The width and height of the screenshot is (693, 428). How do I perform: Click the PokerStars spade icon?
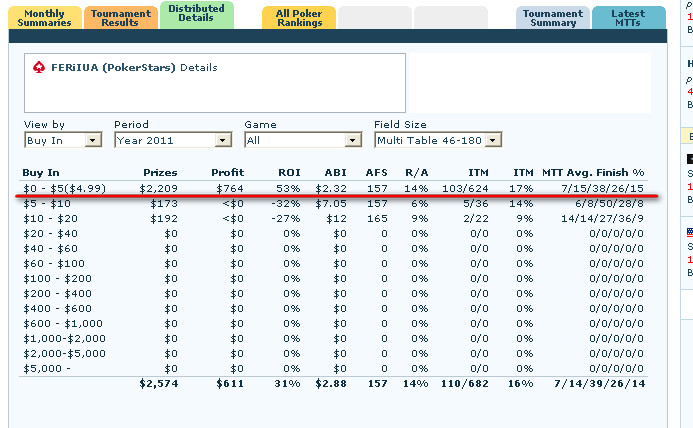[39, 68]
